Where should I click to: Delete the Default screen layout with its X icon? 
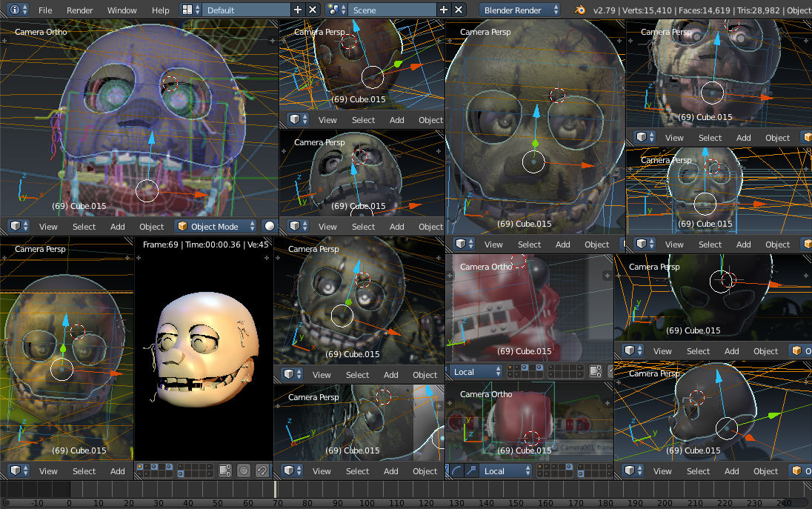pyautogui.click(x=312, y=10)
